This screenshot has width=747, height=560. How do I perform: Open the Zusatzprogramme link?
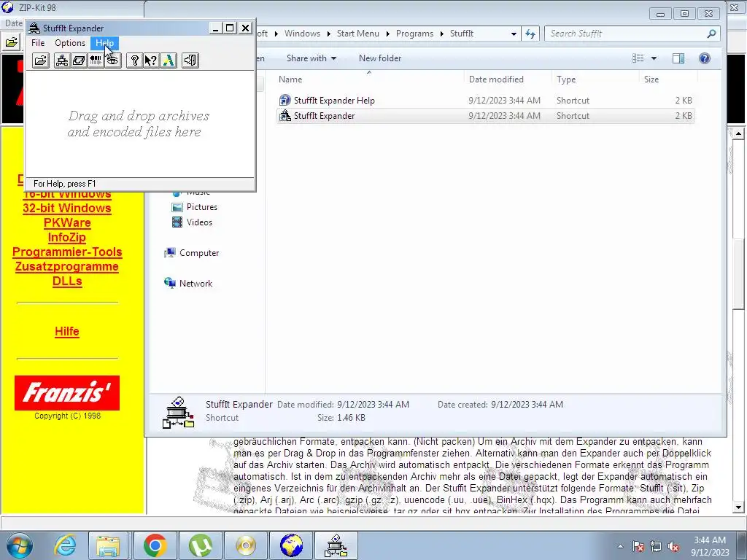point(66,267)
